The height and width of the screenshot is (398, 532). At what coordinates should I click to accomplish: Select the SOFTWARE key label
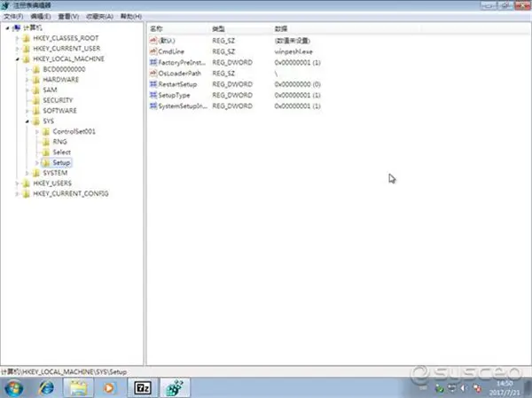59,111
